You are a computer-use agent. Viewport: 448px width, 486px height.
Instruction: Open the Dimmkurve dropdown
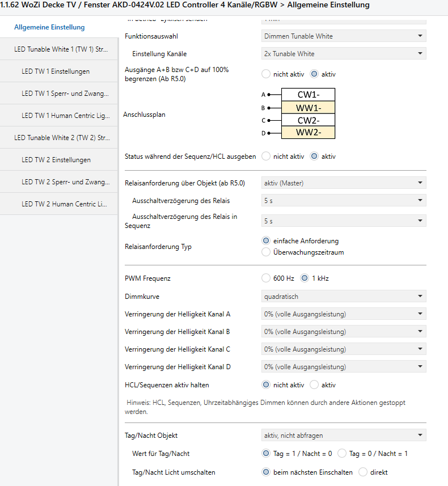(x=344, y=297)
